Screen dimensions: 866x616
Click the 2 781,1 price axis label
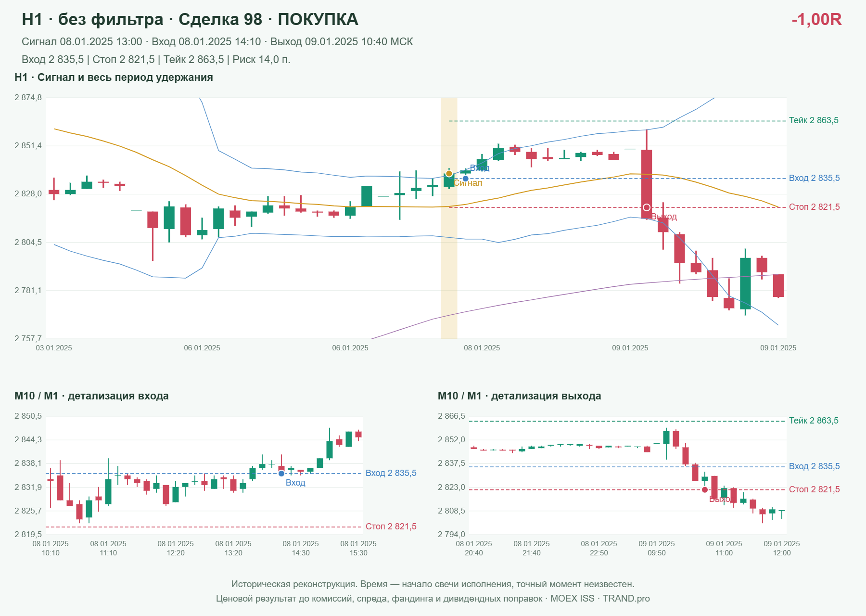click(x=28, y=290)
